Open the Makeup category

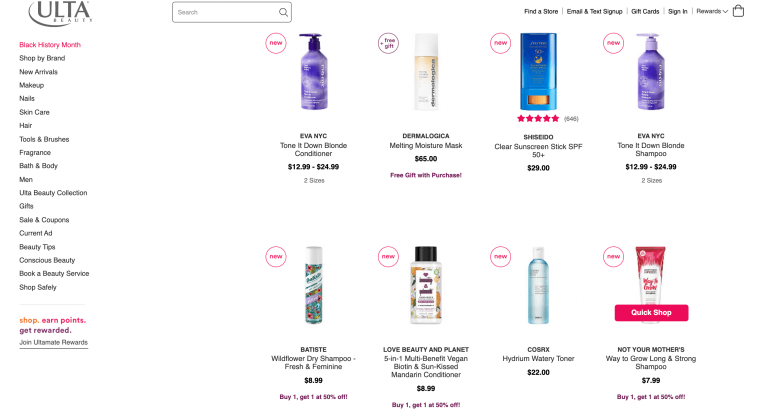pyautogui.click(x=31, y=85)
